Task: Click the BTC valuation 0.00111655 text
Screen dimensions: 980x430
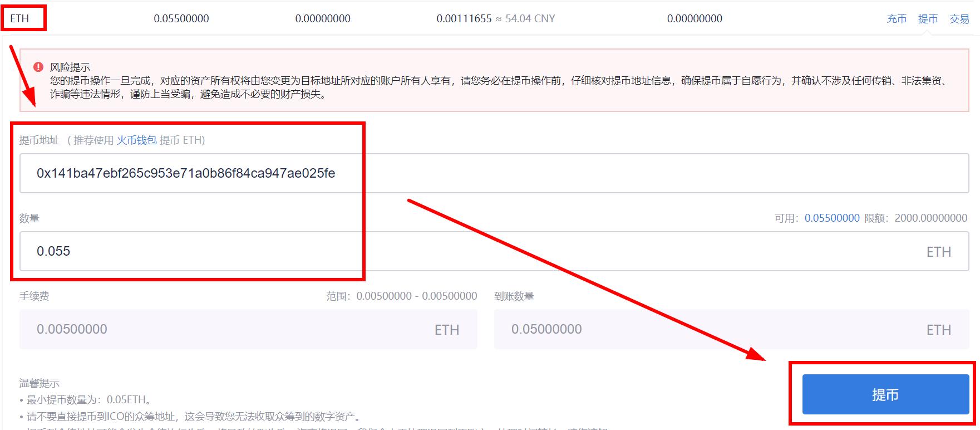Action: point(464,18)
